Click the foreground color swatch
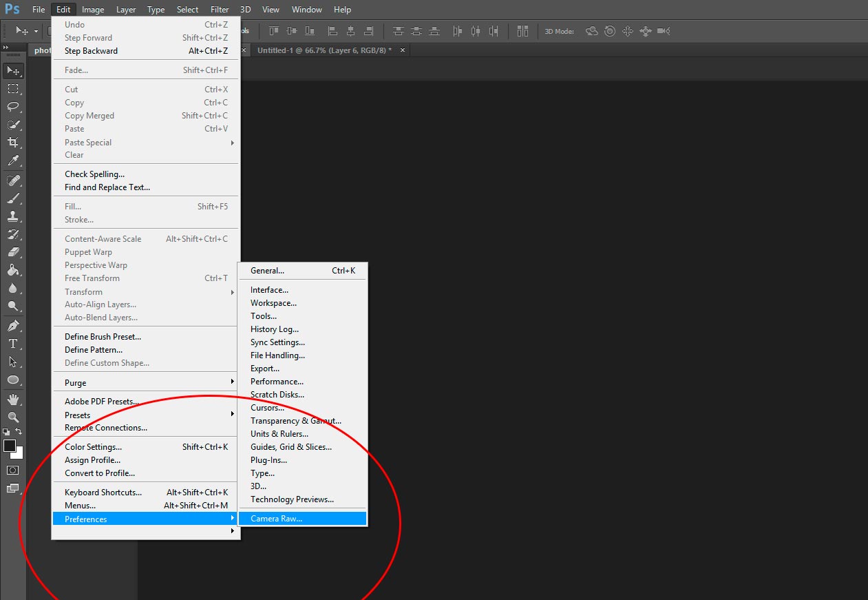Viewport: 868px width, 600px height. (10, 446)
